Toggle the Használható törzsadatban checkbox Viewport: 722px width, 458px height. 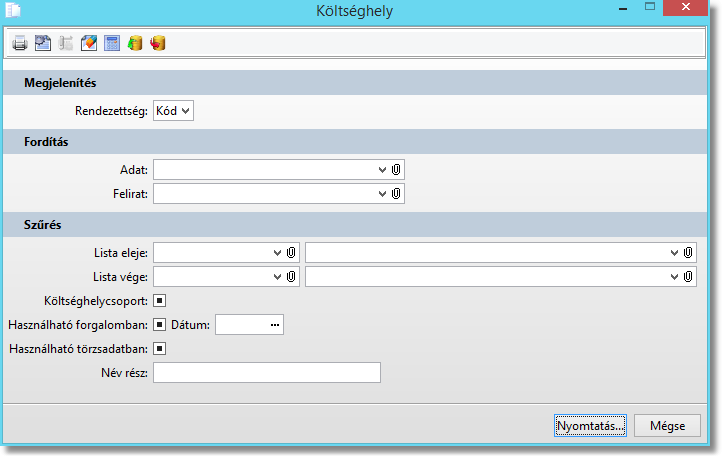[x=160, y=349]
